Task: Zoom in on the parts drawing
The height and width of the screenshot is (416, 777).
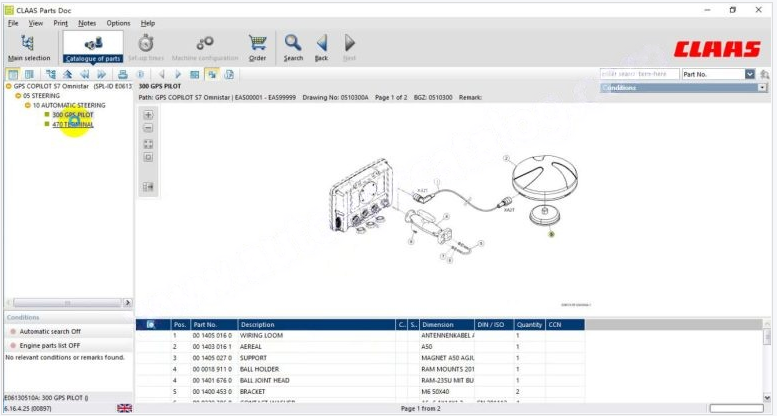Action: click(148, 115)
